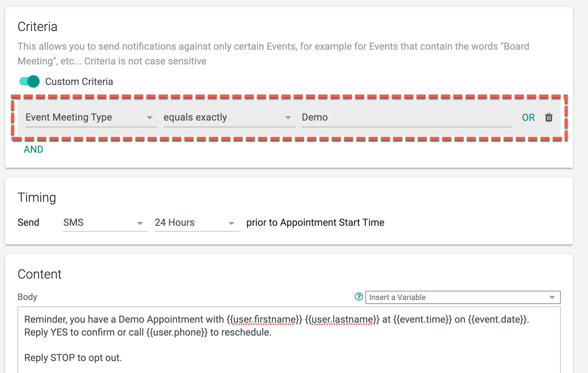Select the Timing section heading
Image resolution: width=588 pixels, height=373 pixels.
[x=37, y=197]
